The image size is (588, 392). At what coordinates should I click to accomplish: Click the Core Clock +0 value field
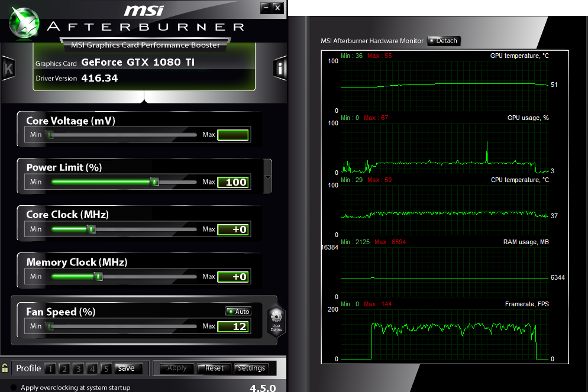(x=233, y=229)
